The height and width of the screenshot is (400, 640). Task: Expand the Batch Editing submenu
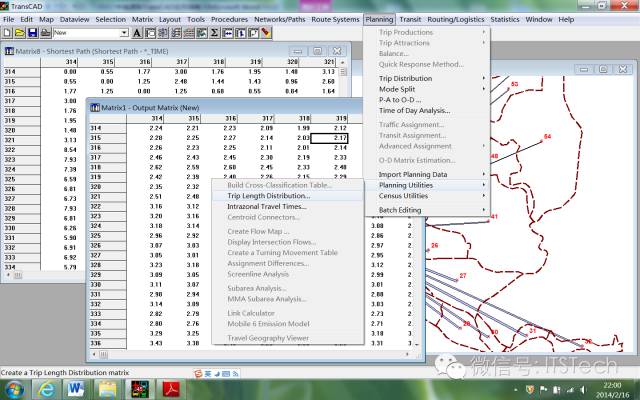(x=427, y=210)
